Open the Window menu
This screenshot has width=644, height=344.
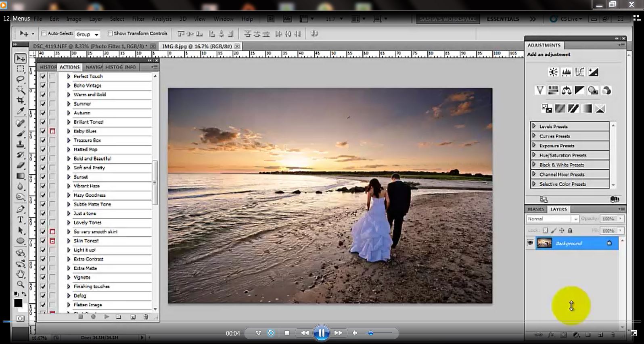tap(223, 19)
